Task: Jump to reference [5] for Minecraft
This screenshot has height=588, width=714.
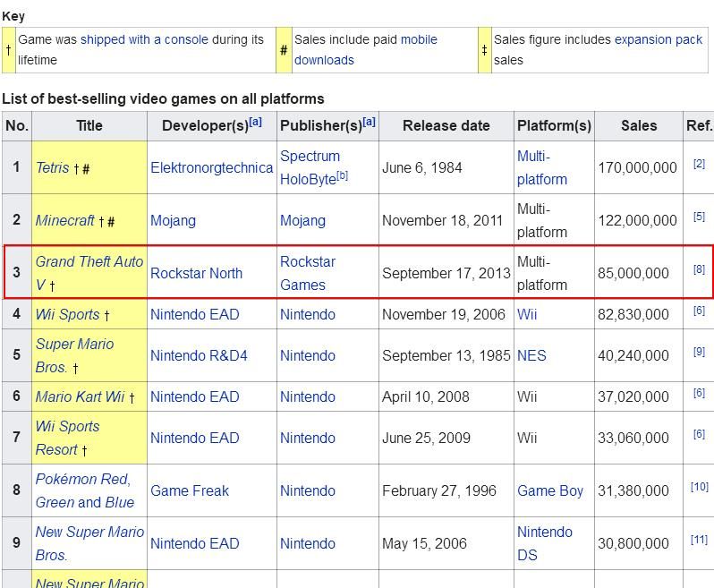Action: pyautogui.click(x=699, y=217)
